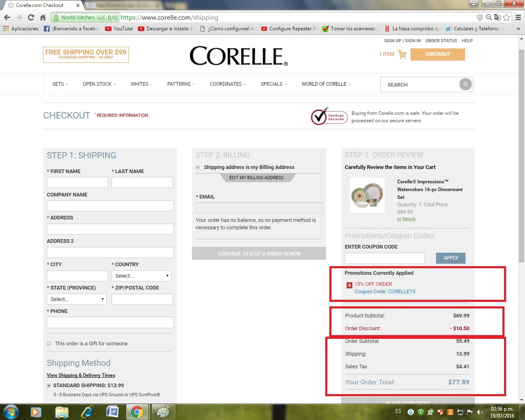Expand the COORDINATES menu
The width and height of the screenshot is (525, 420).
coord(228,84)
